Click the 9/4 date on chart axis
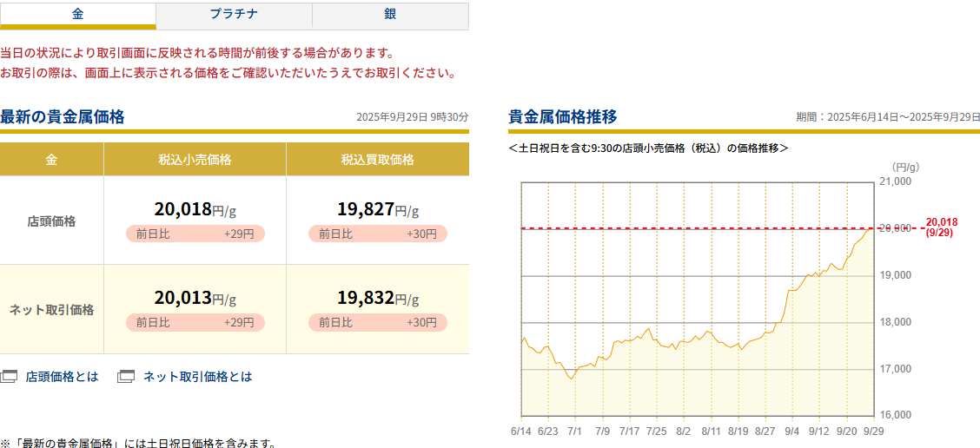This screenshot has height=448, width=980. (791, 430)
